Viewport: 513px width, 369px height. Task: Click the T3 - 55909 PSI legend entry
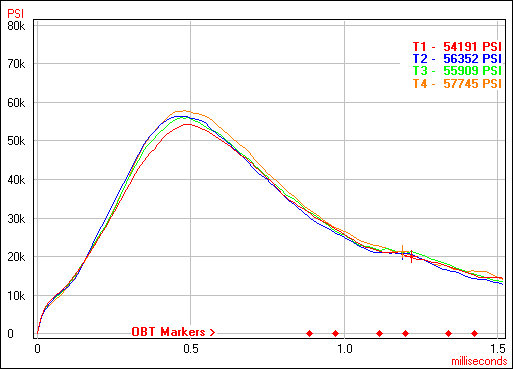tap(457, 71)
